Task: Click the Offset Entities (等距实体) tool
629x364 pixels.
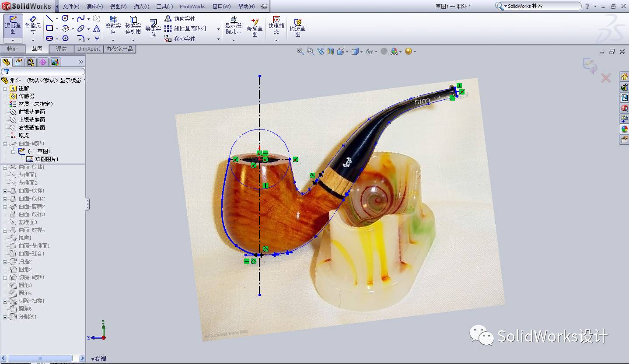Action: pos(153,28)
